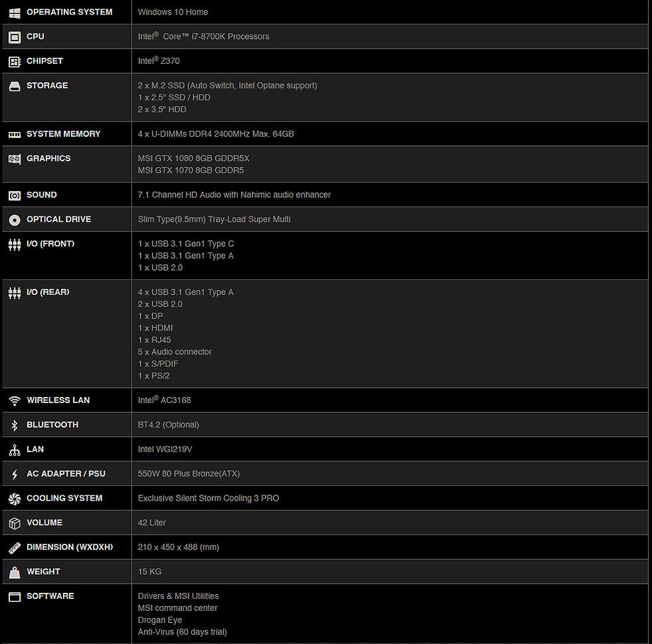
Task: Click the cube icon beside VOLUME
Action: click(15, 523)
